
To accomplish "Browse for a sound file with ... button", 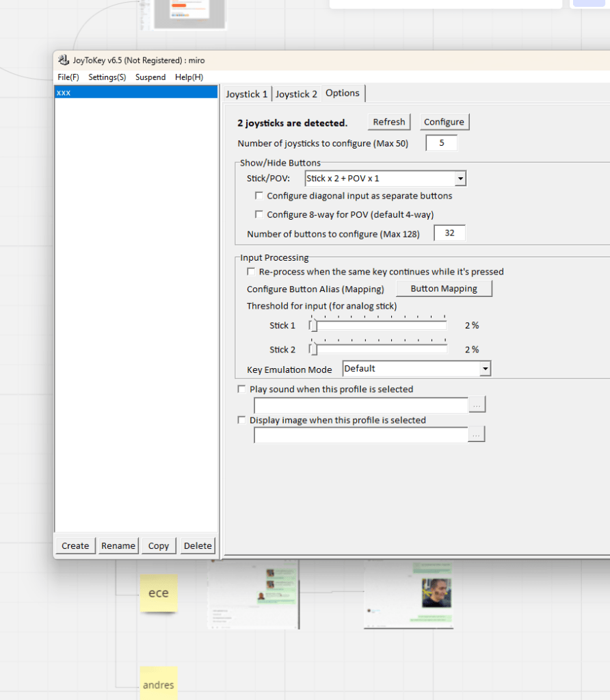I will coord(477,404).
